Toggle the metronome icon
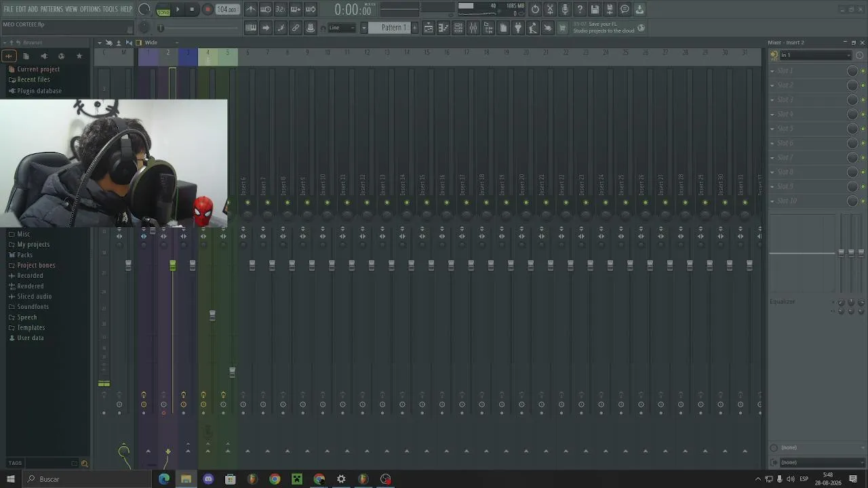 [251, 9]
